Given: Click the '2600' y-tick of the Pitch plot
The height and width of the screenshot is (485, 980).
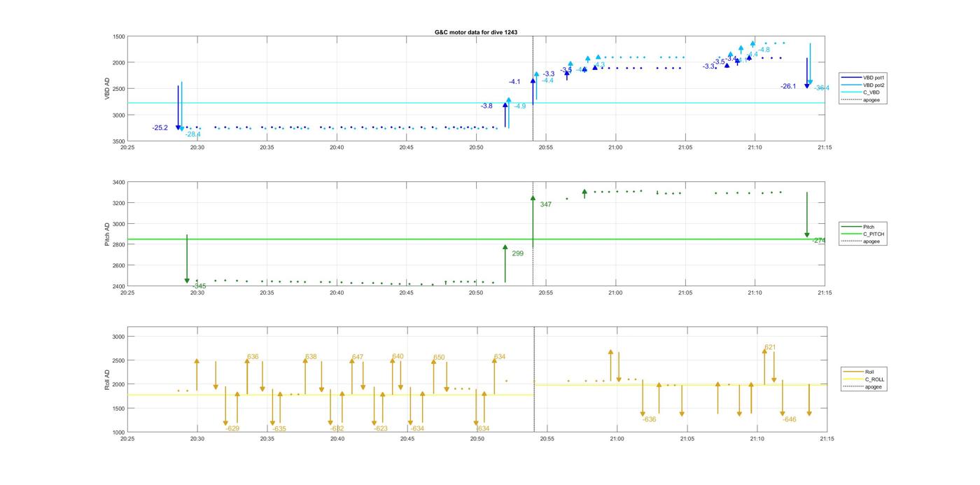Looking at the screenshot, I should [119, 266].
